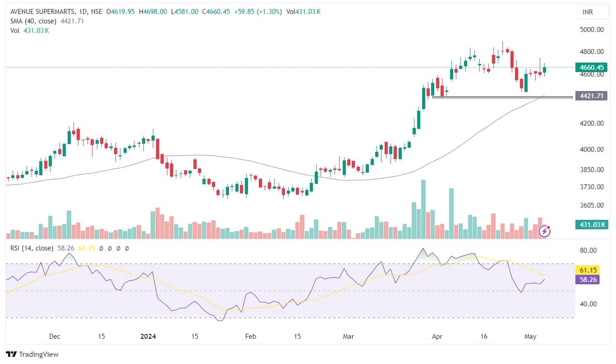Click the closing price value C4660.45

(218, 12)
